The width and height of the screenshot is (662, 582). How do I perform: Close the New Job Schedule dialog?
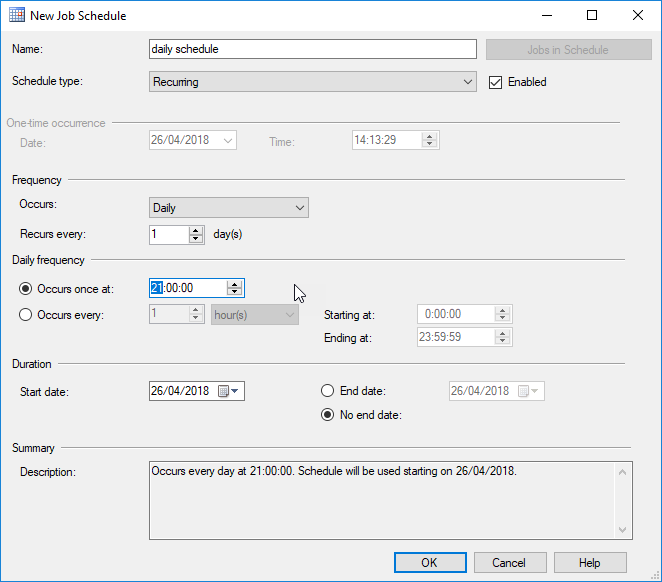638,16
